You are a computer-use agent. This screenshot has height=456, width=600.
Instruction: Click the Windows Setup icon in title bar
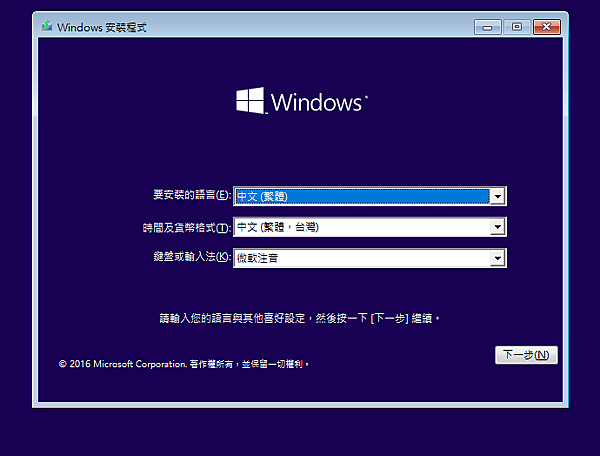(47, 27)
